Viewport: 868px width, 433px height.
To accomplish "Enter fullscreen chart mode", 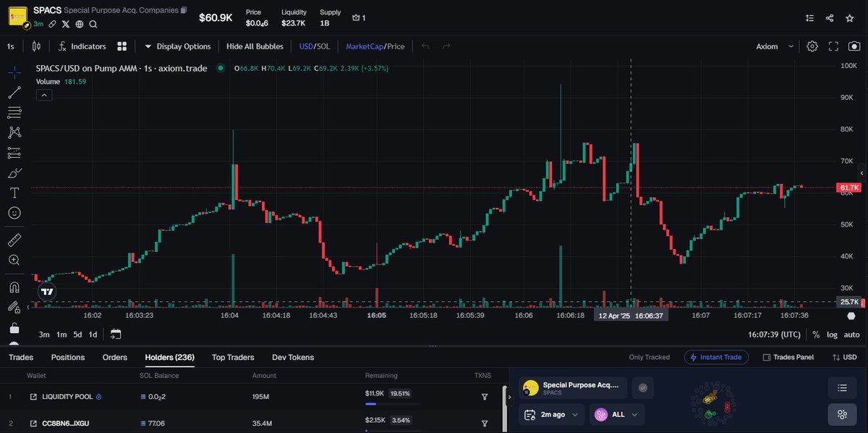I will point(834,46).
